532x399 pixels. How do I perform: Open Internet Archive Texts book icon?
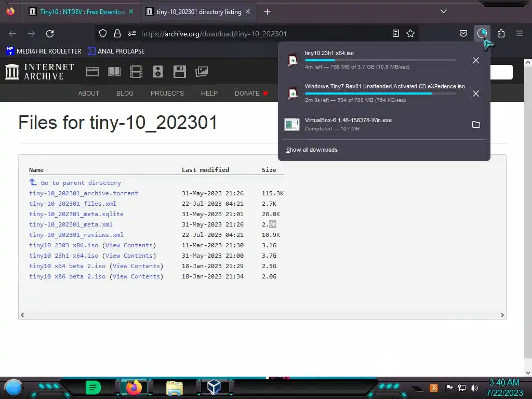[x=114, y=72]
